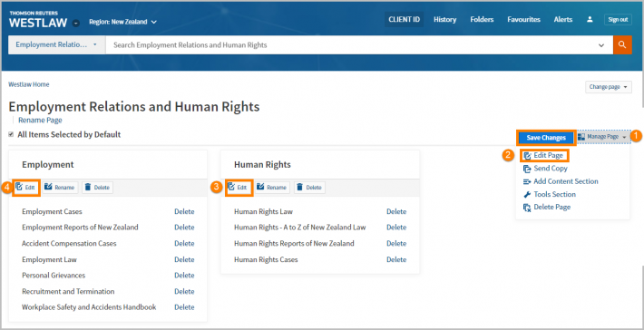Delete Accident Compensation Cases item
Image resolution: width=644 pixels, height=330 pixels.
(x=184, y=243)
